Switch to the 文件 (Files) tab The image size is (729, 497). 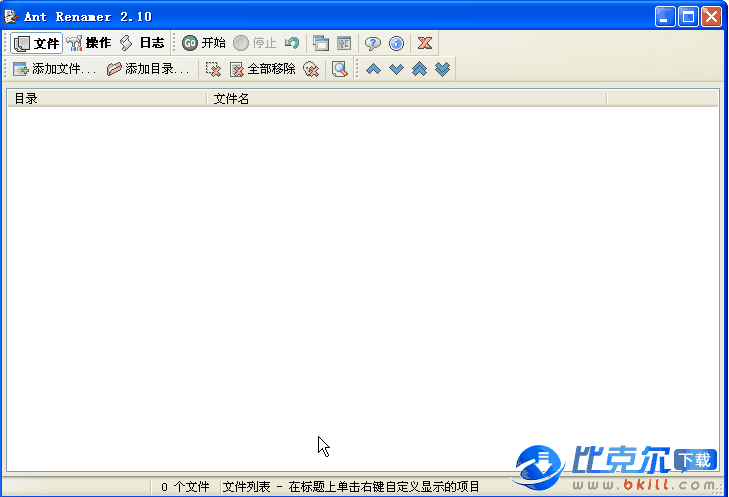click(x=37, y=43)
